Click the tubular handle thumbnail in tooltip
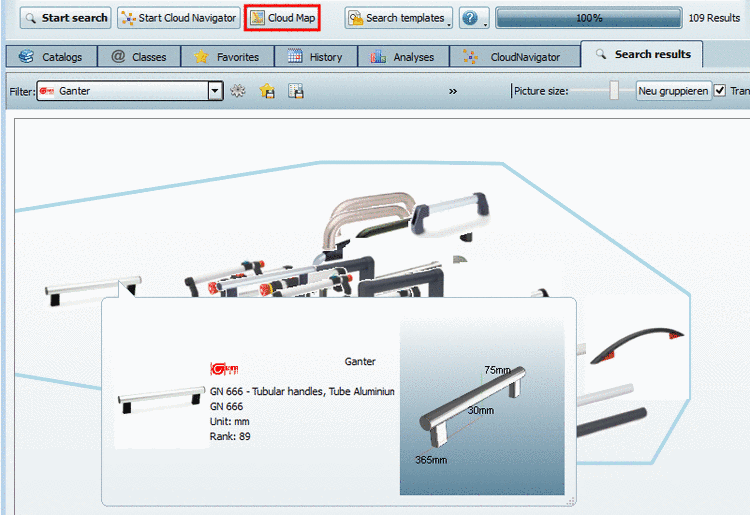750x515 pixels. pyautogui.click(x=162, y=400)
